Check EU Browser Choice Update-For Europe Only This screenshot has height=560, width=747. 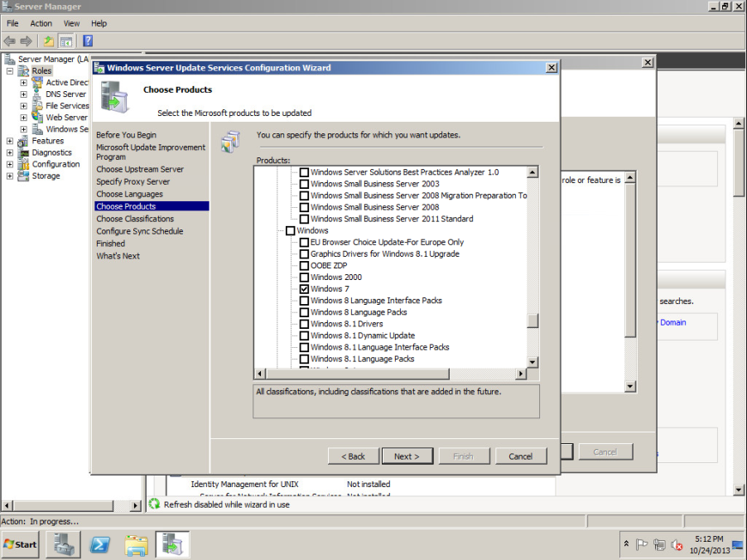coord(304,243)
